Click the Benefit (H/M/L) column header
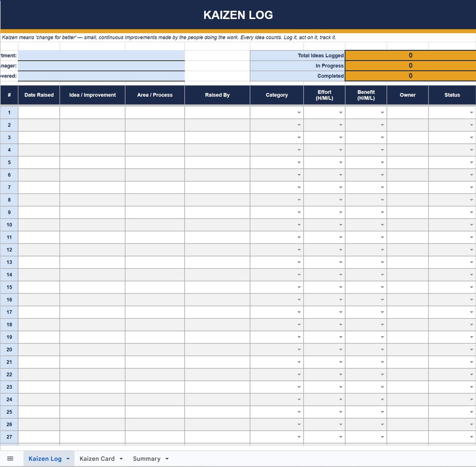Viewport: 476px width, 467px height. tap(366, 95)
